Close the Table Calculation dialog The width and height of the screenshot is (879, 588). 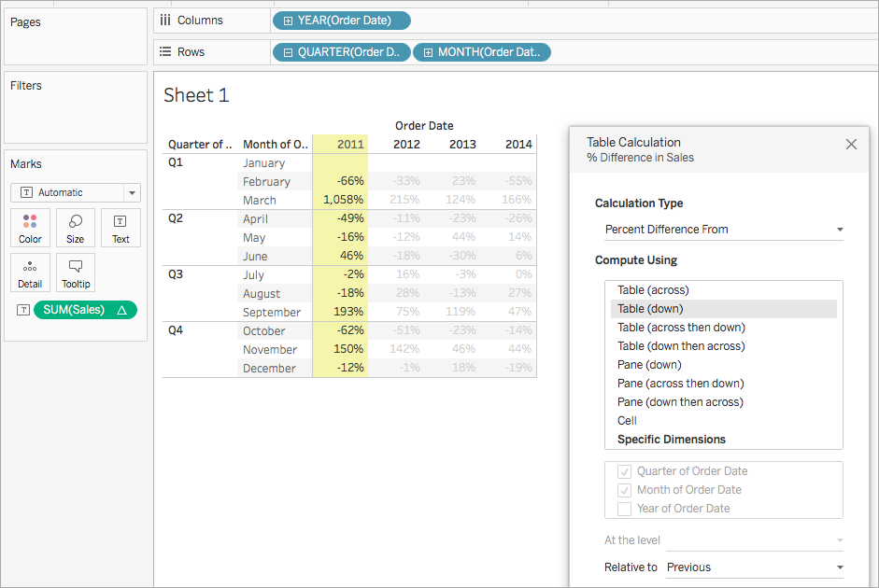(x=851, y=145)
